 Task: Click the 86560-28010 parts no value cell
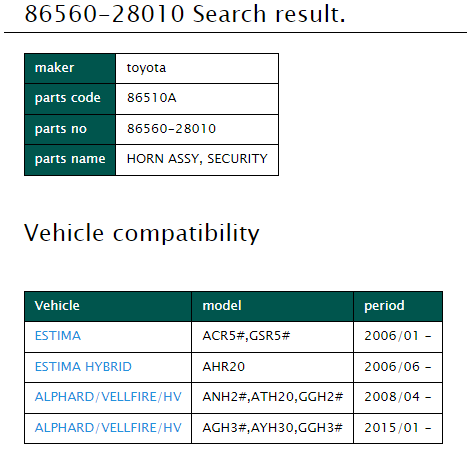click(x=197, y=129)
